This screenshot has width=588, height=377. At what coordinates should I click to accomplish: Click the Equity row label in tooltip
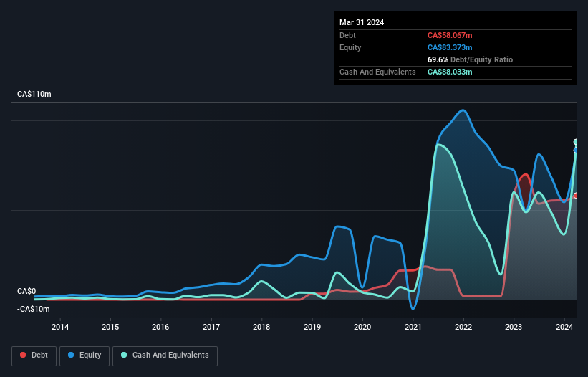pos(350,47)
